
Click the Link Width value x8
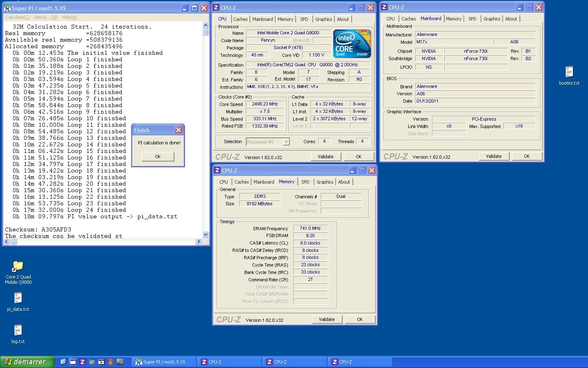[449, 126]
